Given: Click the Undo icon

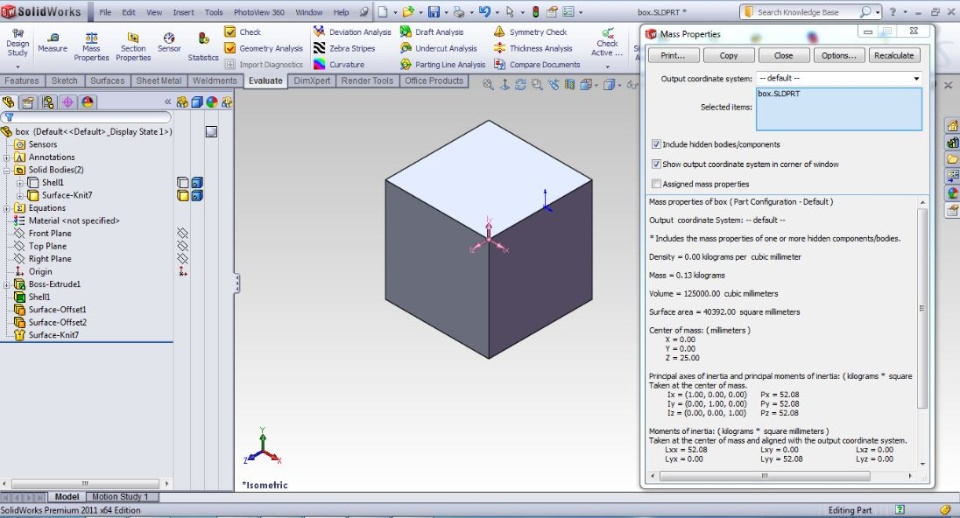Looking at the screenshot, I should [x=484, y=12].
